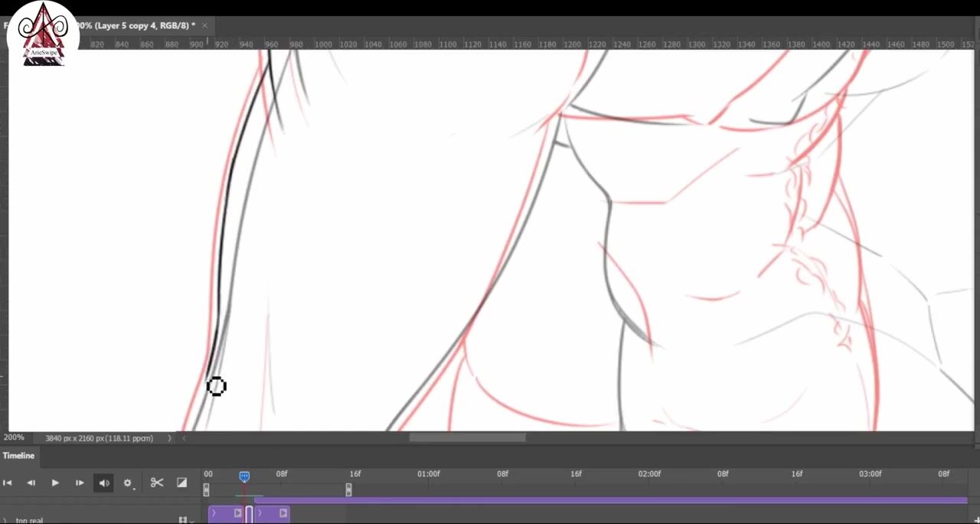Play the animation in the timeline
The image size is (980, 524).
[55, 483]
